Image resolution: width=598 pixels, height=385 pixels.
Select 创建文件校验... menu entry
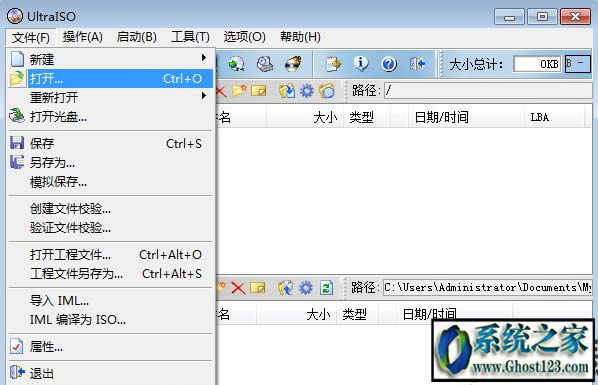pyautogui.click(x=111, y=209)
